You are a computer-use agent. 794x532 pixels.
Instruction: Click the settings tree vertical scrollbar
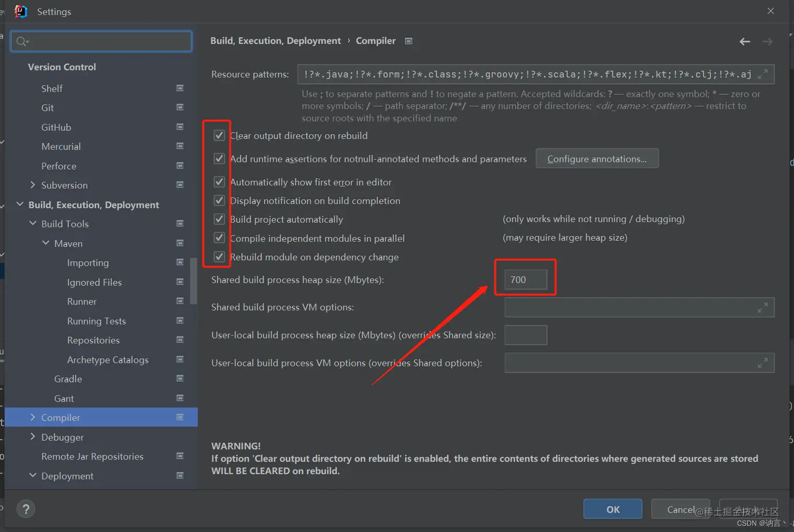(x=193, y=281)
